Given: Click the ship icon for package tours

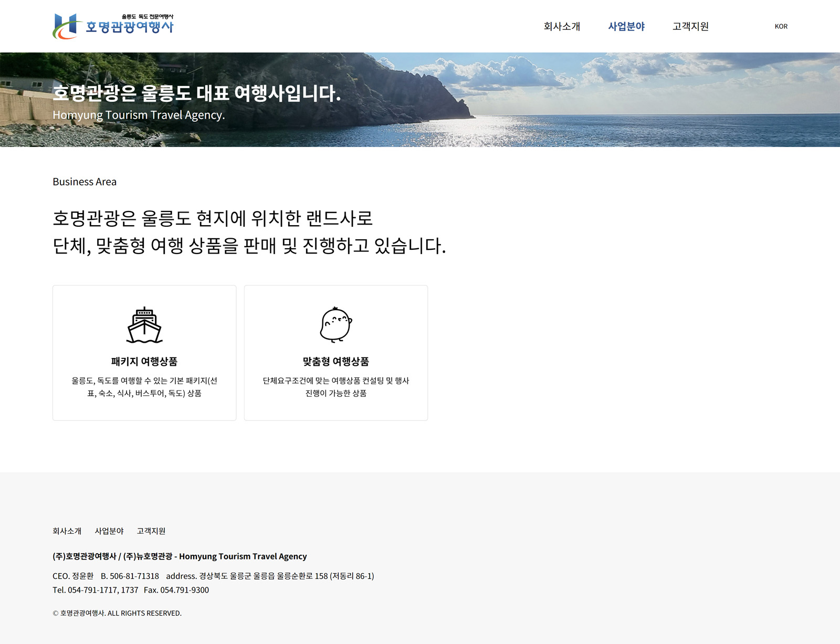Looking at the screenshot, I should [x=144, y=325].
